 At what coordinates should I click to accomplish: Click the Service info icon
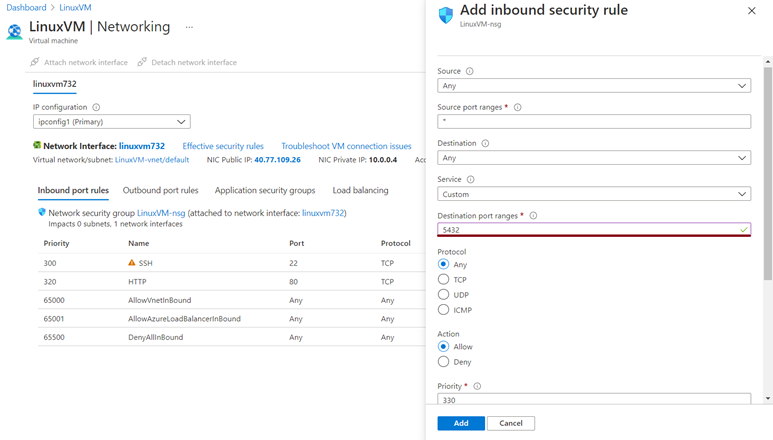click(x=470, y=179)
